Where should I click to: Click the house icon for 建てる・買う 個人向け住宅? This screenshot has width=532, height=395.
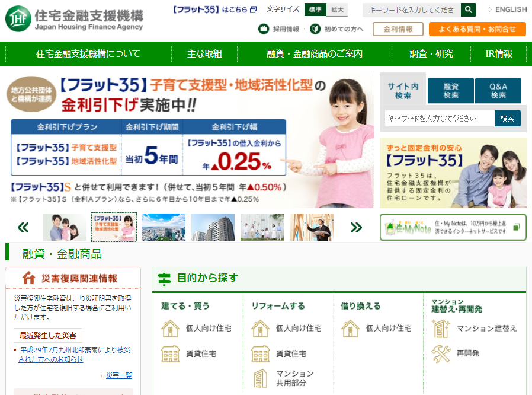point(170,329)
